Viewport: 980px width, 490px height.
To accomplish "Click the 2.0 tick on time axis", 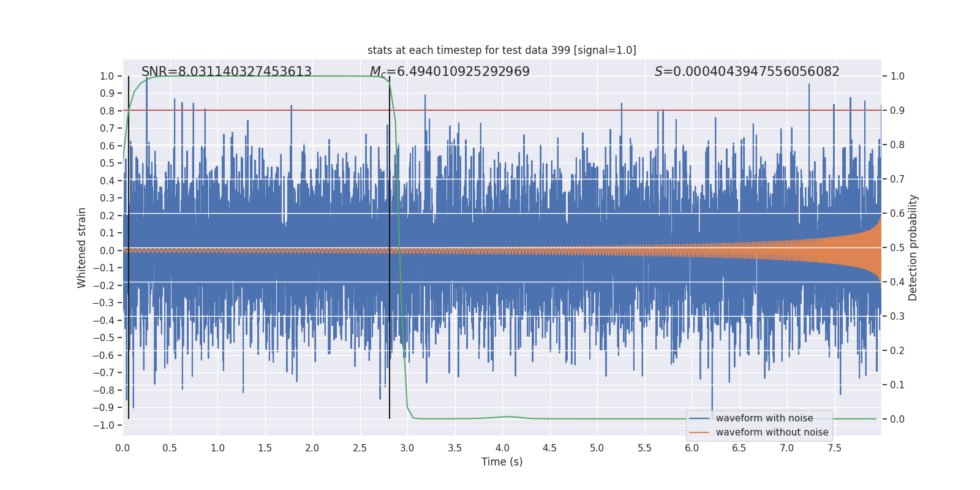I will coord(312,448).
